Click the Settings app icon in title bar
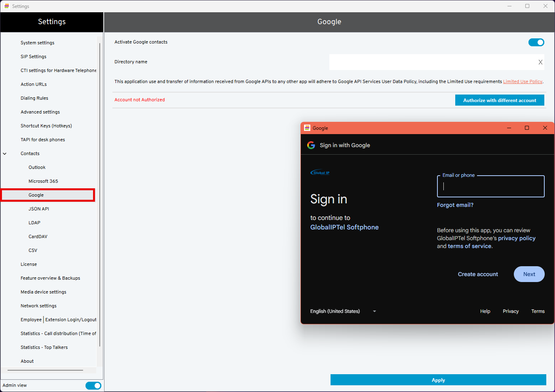 pyautogui.click(x=6, y=6)
